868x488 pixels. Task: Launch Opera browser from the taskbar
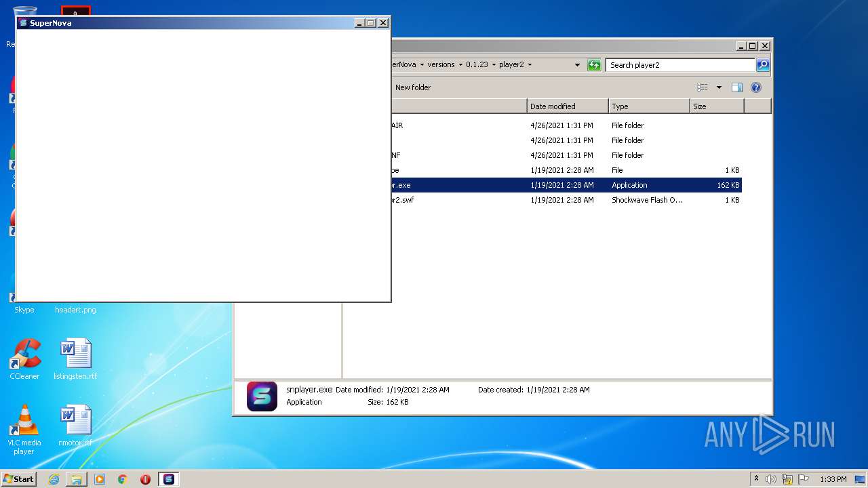pos(145,479)
